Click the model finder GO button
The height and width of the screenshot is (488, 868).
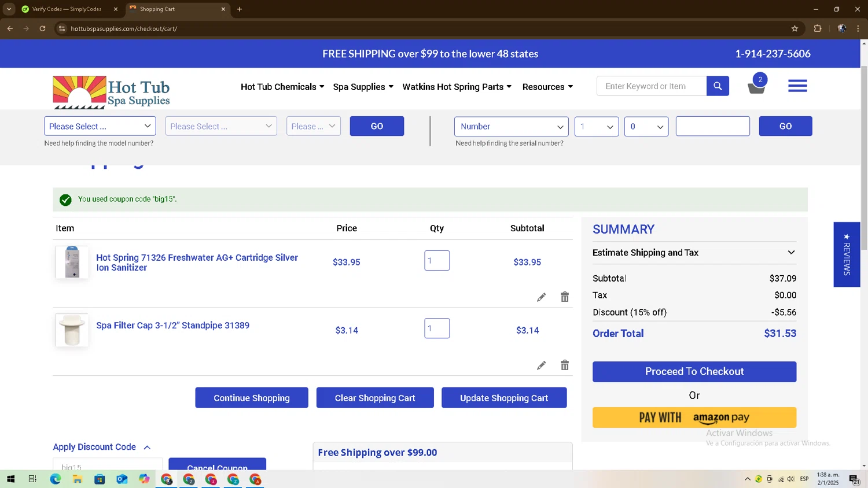pos(377,126)
